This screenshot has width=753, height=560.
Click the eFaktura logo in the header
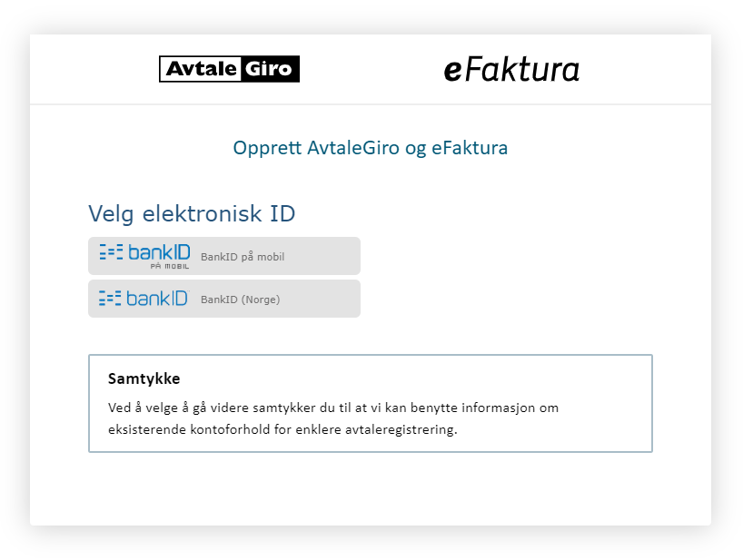(511, 70)
